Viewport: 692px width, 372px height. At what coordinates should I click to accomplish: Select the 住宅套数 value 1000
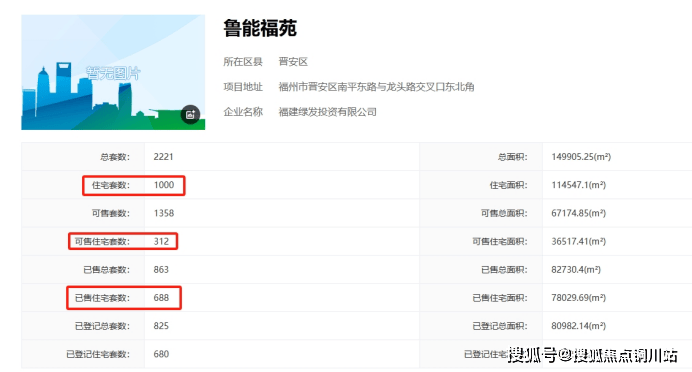tap(164, 185)
